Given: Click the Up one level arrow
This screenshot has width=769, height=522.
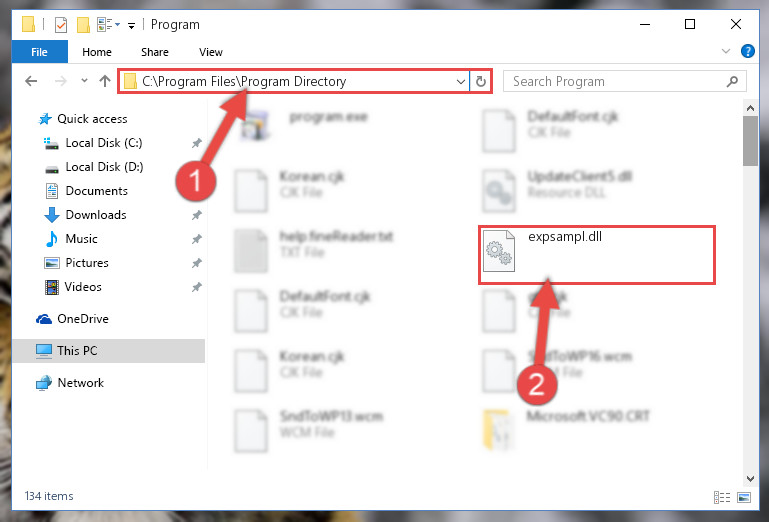Looking at the screenshot, I should [x=104, y=81].
